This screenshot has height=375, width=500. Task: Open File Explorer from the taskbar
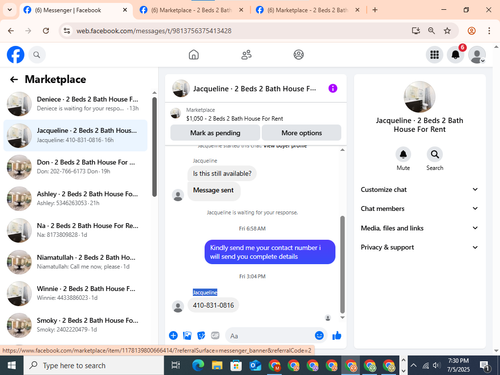[217, 365]
